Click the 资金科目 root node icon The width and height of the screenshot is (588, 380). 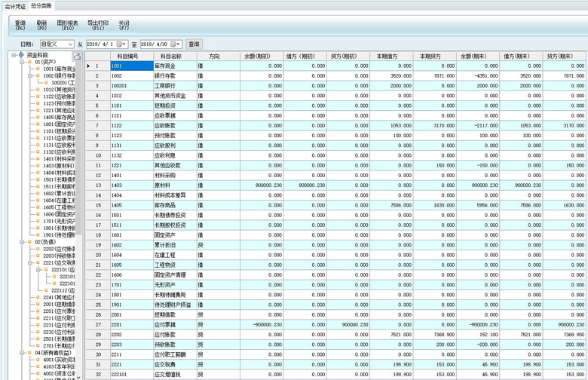point(20,55)
